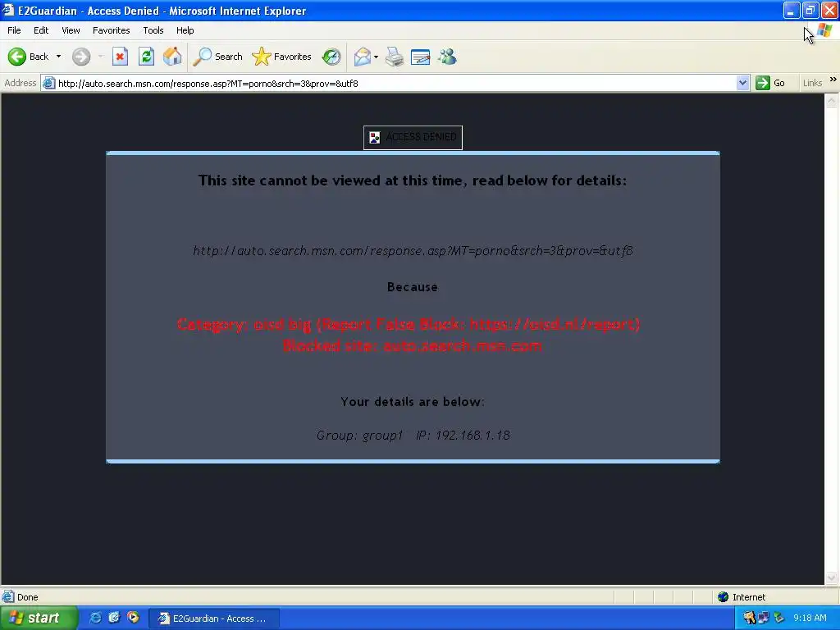840x630 pixels.
Task: Click the network connection tray icon
Action: coord(764,618)
